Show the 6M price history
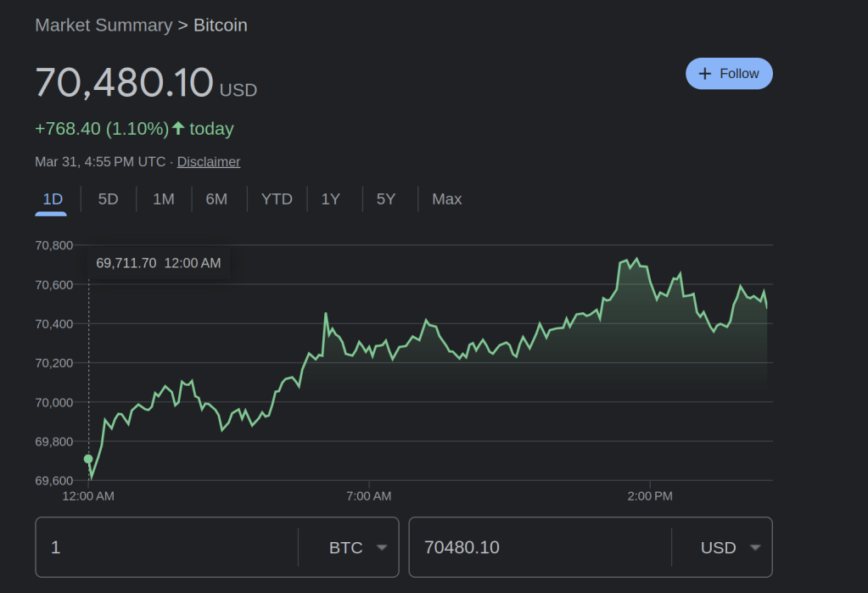 [216, 199]
